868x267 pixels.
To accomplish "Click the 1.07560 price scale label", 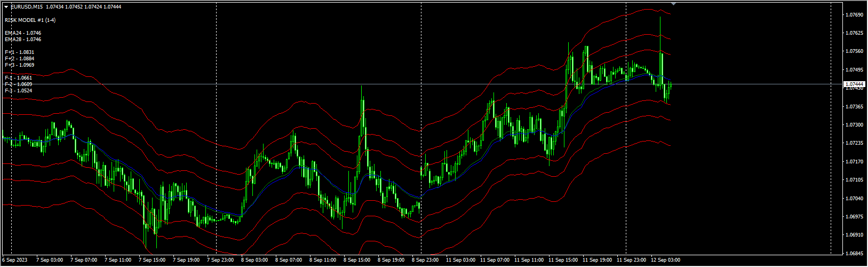I will (x=855, y=52).
